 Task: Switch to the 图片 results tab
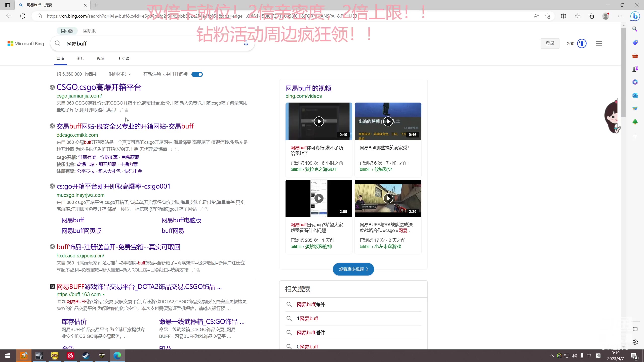pos(80,59)
